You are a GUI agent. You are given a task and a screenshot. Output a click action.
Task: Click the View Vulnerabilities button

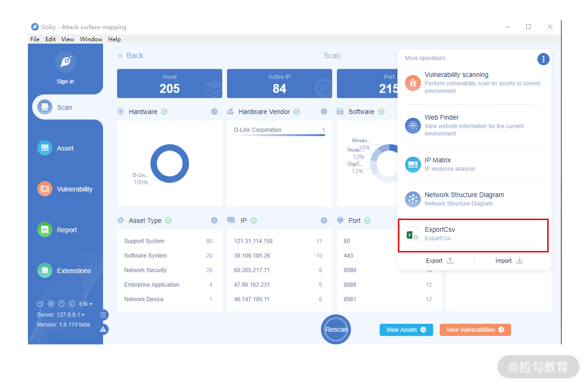(x=475, y=330)
